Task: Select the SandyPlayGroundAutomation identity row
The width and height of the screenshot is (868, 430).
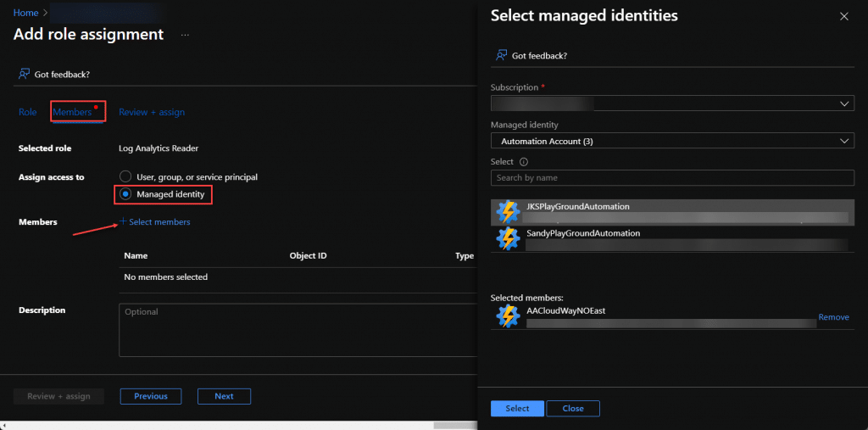Action: [x=672, y=239]
